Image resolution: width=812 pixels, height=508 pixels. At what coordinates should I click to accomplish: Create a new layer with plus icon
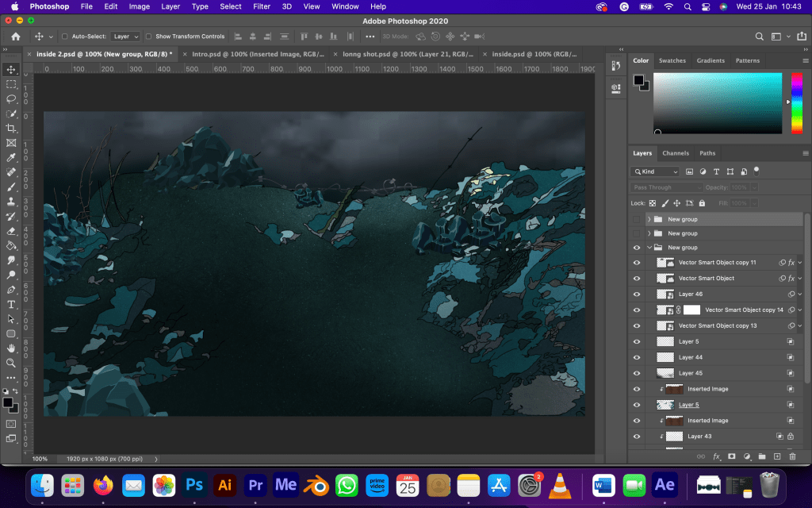[x=777, y=456]
